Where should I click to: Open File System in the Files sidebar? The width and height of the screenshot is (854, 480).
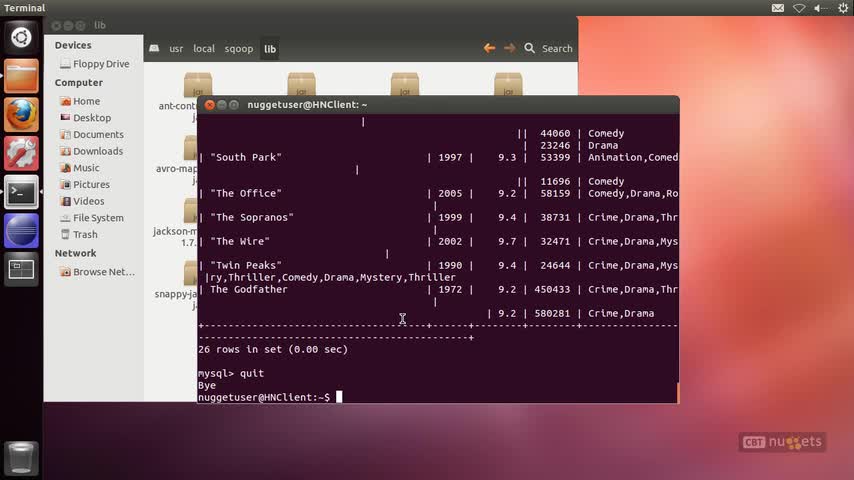click(x=92, y=218)
